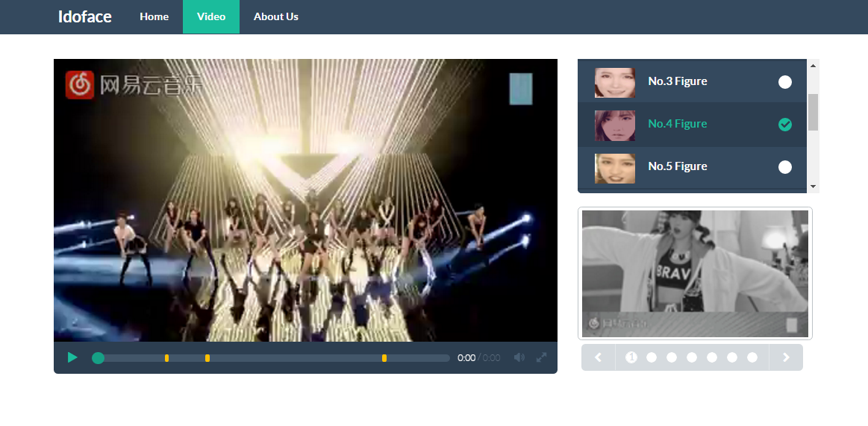Jump to second yellow timeline marker
The image size is (868, 426).
[207, 358]
